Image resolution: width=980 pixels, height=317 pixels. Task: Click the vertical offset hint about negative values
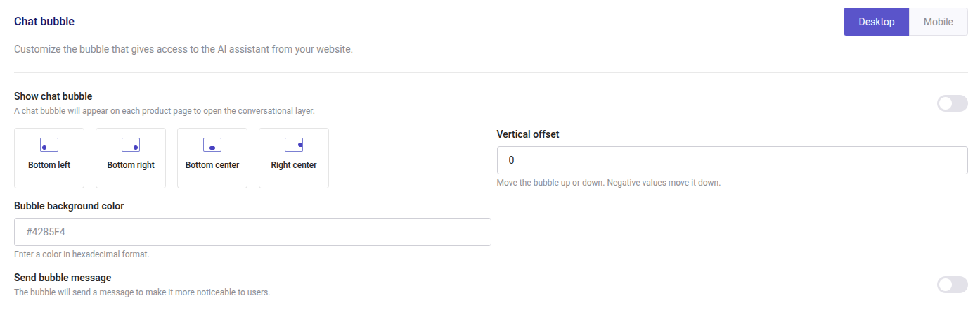pos(608,183)
